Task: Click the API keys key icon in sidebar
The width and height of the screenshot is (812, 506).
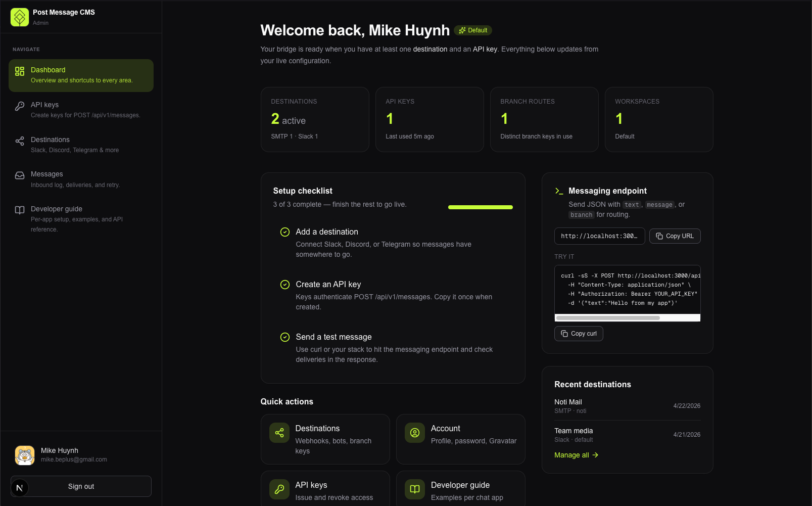Action: coord(20,106)
